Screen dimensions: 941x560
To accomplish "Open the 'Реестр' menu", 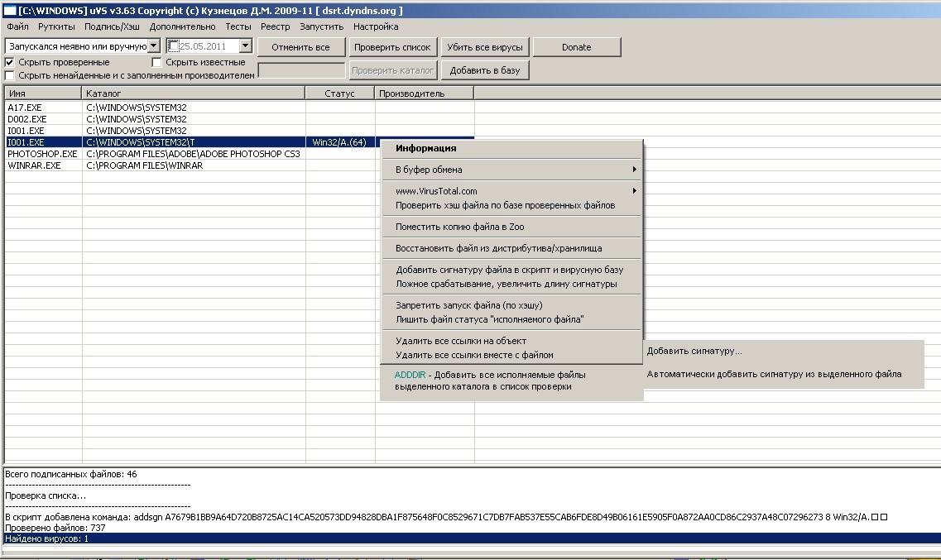I will [x=276, y=26].
